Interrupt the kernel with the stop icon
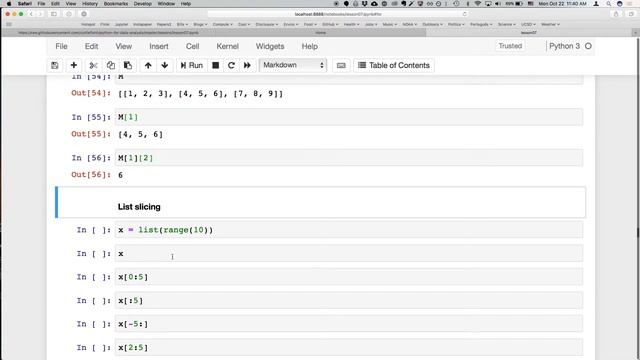The image size is (640, 360). (216, 65)
